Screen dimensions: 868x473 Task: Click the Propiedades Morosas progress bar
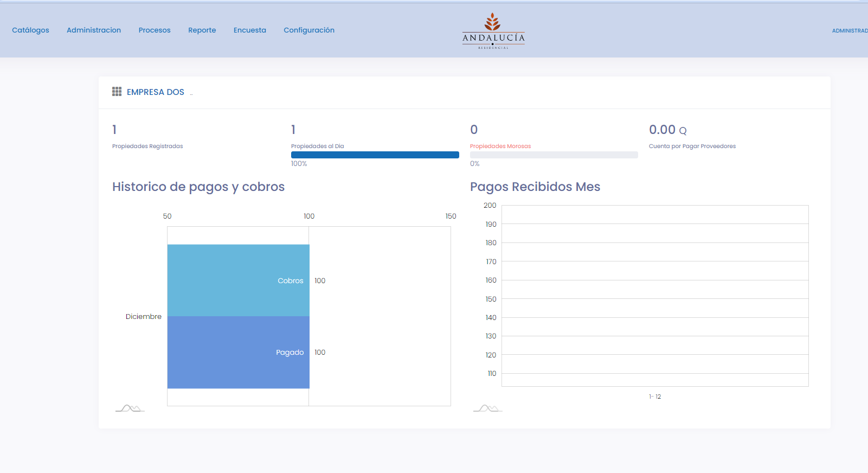click(554, 155)
